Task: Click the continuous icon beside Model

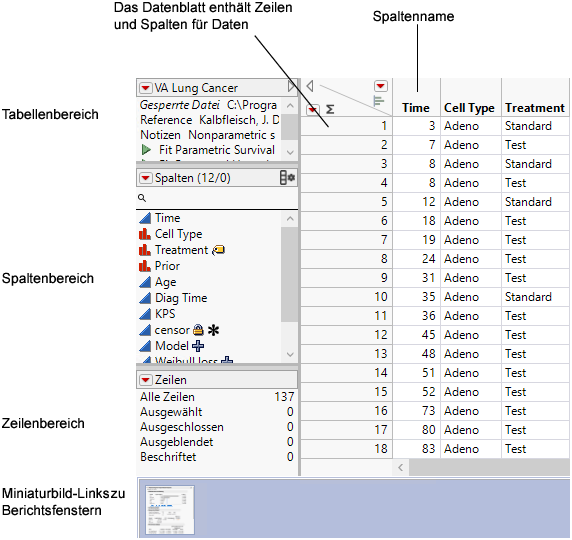Action: (145, 346)
